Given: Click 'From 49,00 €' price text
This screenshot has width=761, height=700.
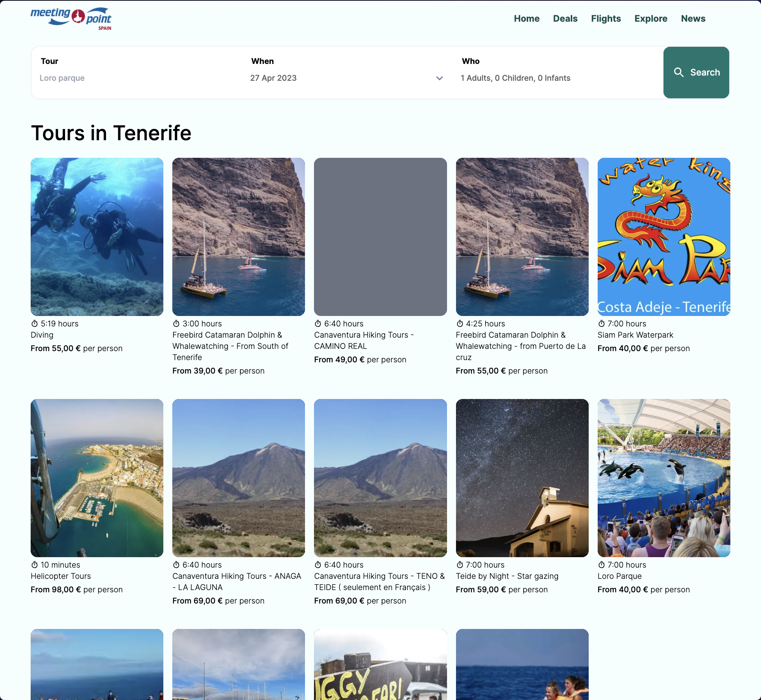Looking at the screenshot, I should (x=339, y=359).
